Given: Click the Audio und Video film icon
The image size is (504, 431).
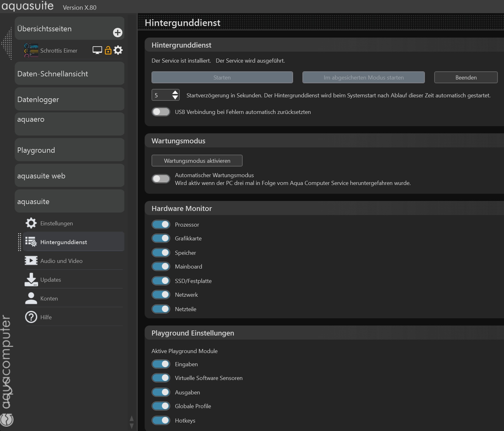Looking at the screenshot, I should (31, 261).
